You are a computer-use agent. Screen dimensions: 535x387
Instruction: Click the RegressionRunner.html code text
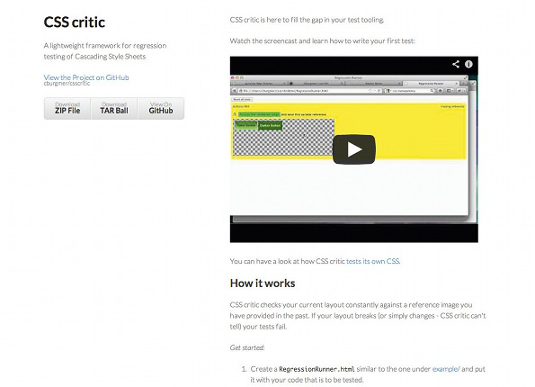point(317,369)
